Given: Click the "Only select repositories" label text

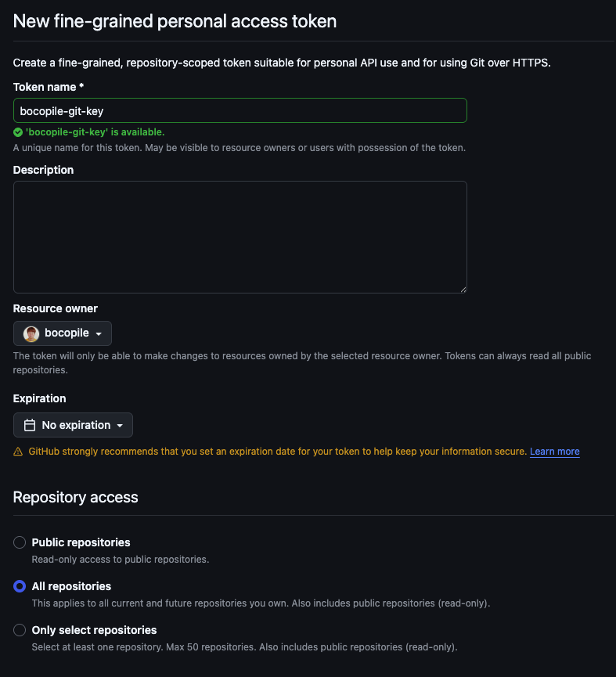Looking at the screenshot, I should point(94,630).
